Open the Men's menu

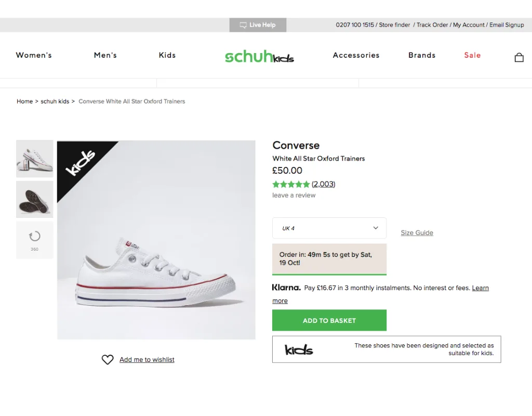(105, 55)
